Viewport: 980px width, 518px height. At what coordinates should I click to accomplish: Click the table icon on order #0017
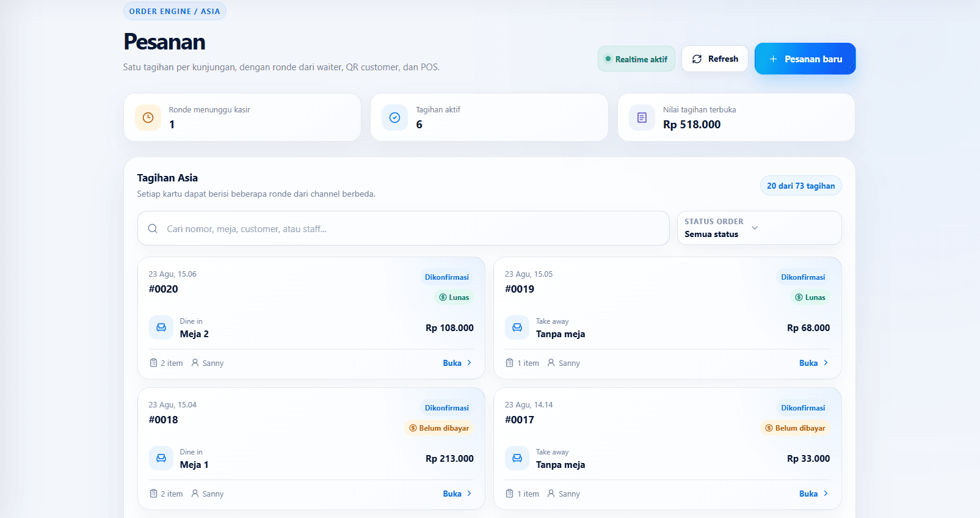pyautogui.click(x=517, y=458)
